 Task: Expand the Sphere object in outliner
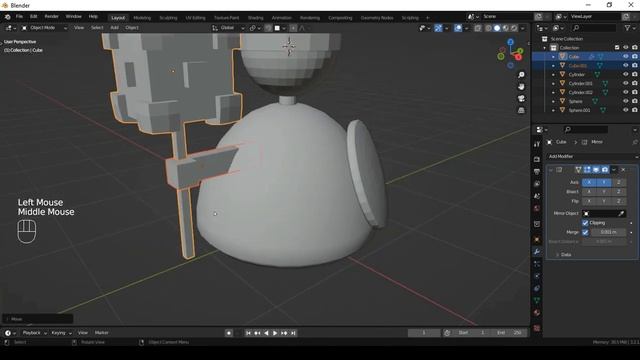pyautogui.click(x=553, y=101)
